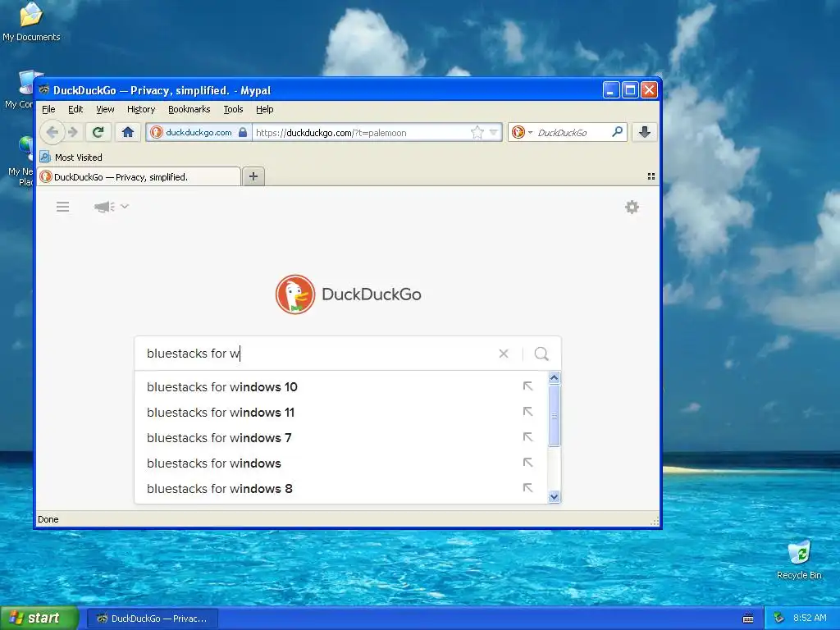This screenshot has width=840, height=630.
Task: Open the Tools menu
Action: pos(233,109)
